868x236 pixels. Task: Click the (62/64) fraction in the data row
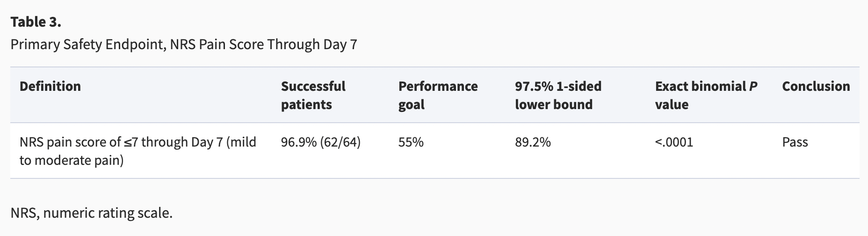[x=340, y=142]
